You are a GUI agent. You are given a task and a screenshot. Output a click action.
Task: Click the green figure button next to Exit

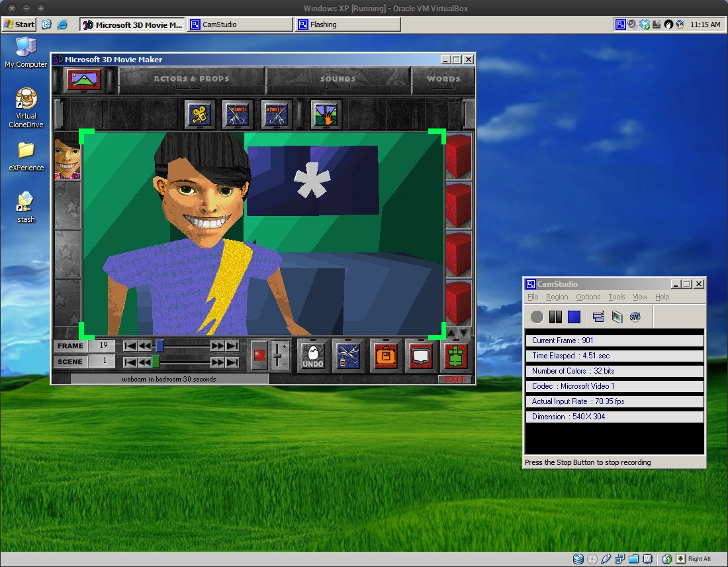coord(456,356)
